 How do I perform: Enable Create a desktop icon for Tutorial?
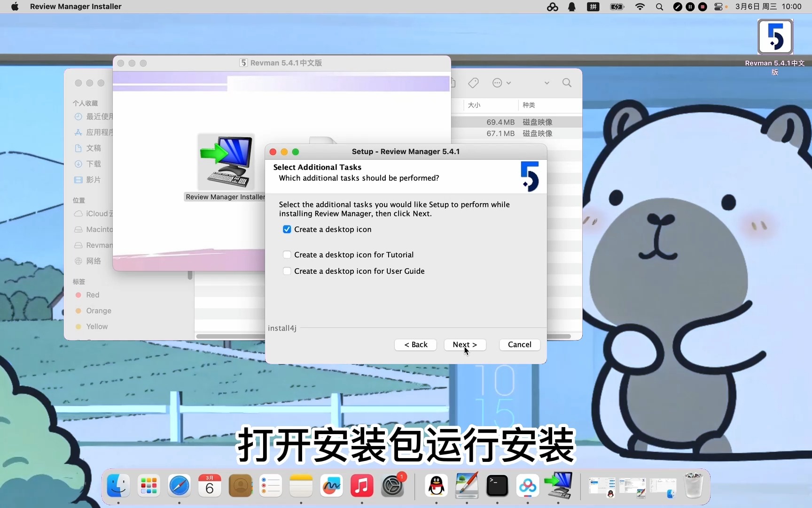tap(287, 254)
